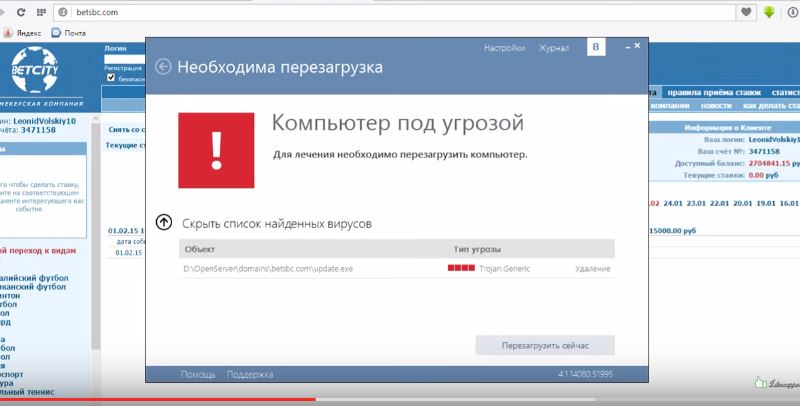Open the новости menu item on Betcity

[716, 106]
